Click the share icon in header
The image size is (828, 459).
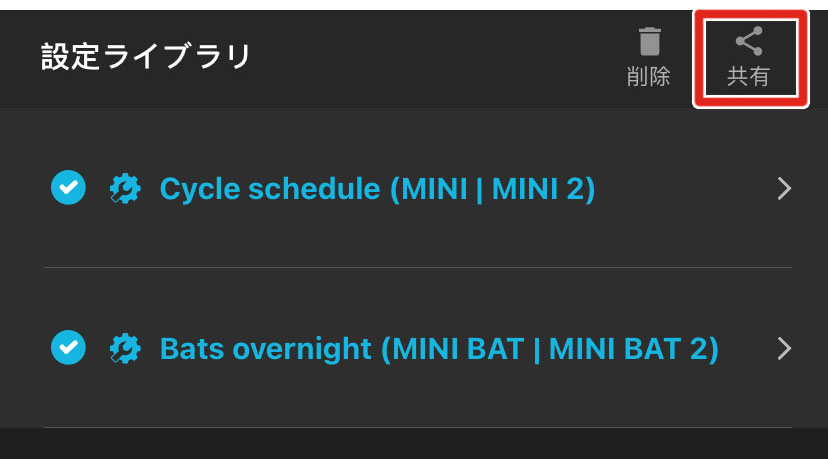pos(748,42)
